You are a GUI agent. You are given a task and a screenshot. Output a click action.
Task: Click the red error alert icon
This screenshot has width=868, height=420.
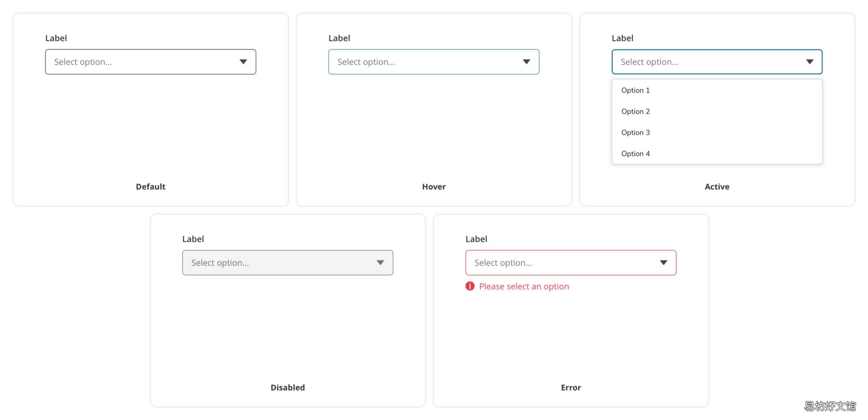pyautogui.click(x=470, y=286)
